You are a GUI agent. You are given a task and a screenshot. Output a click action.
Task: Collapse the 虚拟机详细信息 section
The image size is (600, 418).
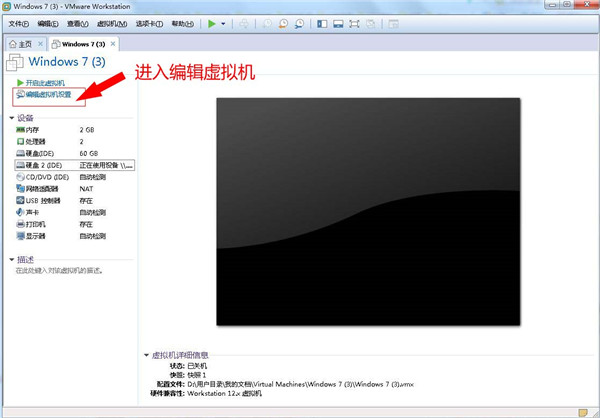(146, 355)
